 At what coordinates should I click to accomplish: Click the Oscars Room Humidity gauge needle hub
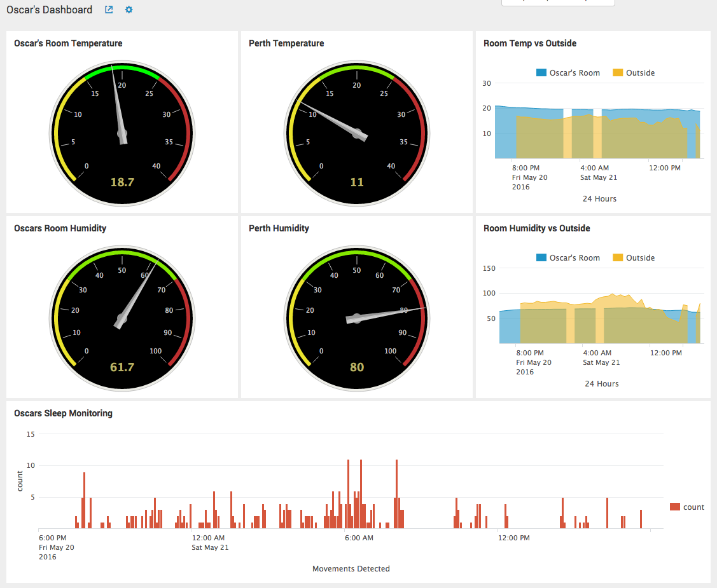pyautogui.click(x=122, y=318)
